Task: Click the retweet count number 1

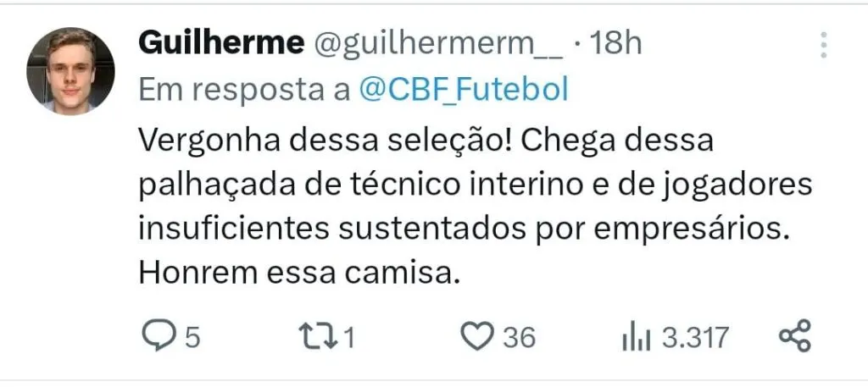Action: [348, 338]
